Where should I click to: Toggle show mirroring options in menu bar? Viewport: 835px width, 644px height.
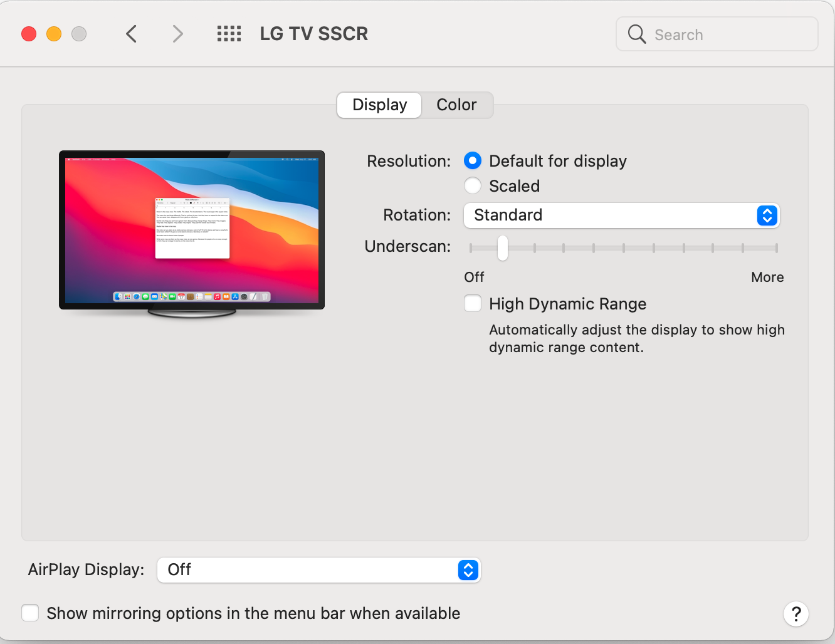(30, 613)
